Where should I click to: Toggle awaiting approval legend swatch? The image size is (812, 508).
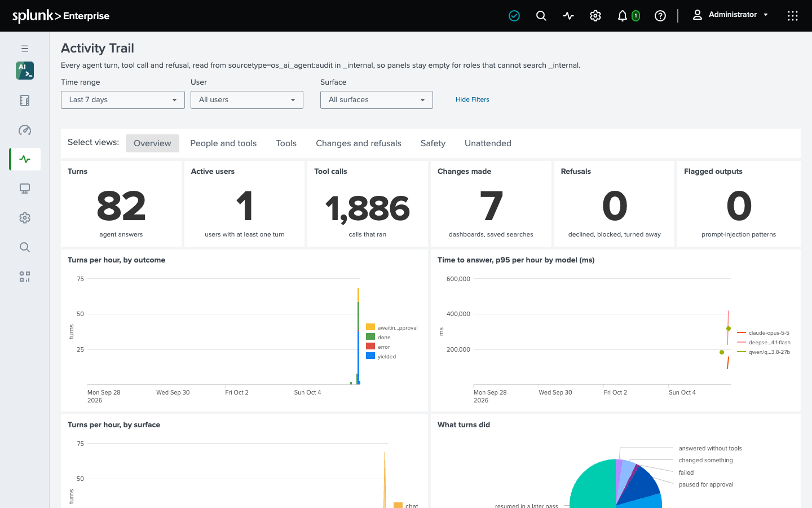pyautogui.click(x=370, y=327)
